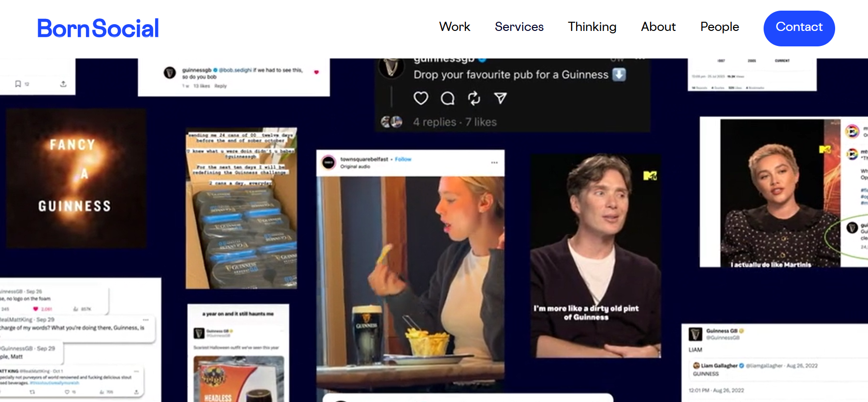The image size is (868, 402).
Task: Click 'Drop your favourite pub for a Guinness' text
Action: point(511,74)
